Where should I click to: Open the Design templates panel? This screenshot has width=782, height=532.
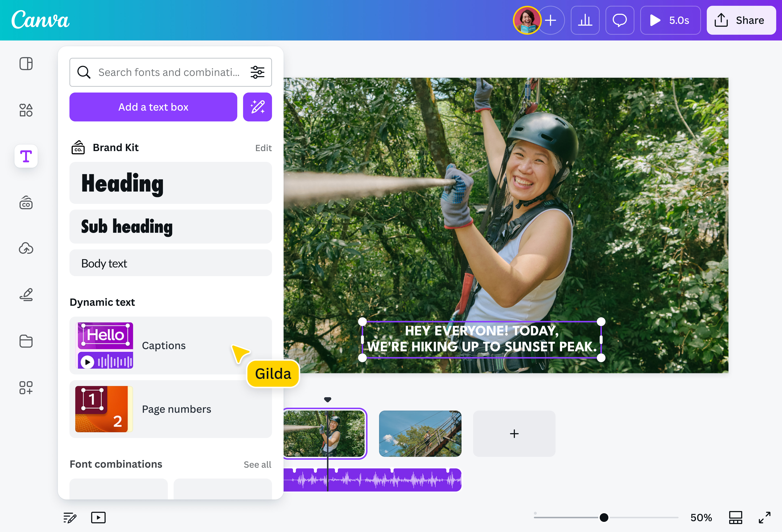(x=26, y=63)
